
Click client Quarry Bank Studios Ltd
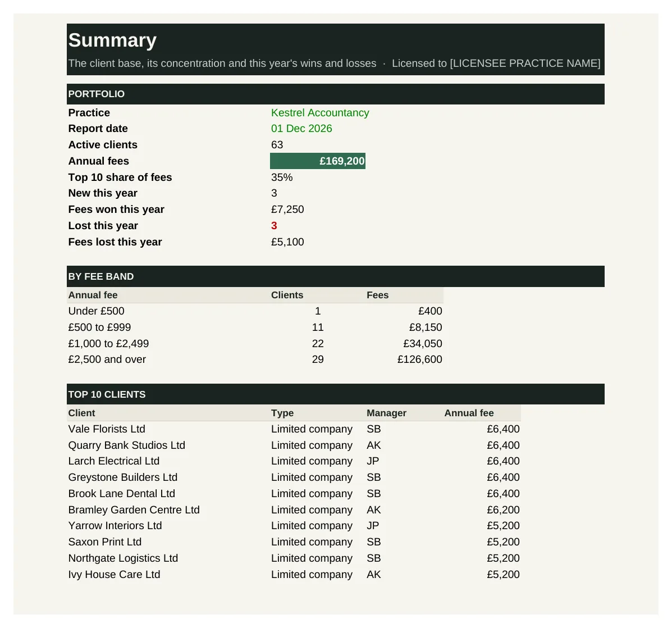point(126,445)
